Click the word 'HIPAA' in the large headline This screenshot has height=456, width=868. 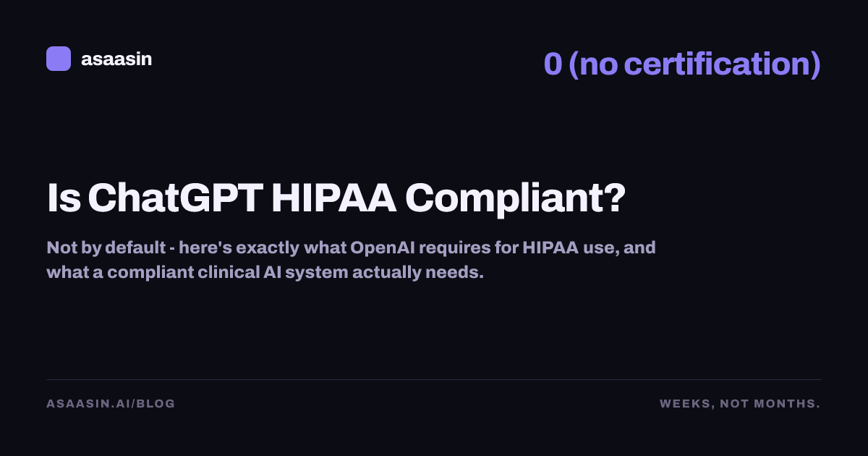333,197
